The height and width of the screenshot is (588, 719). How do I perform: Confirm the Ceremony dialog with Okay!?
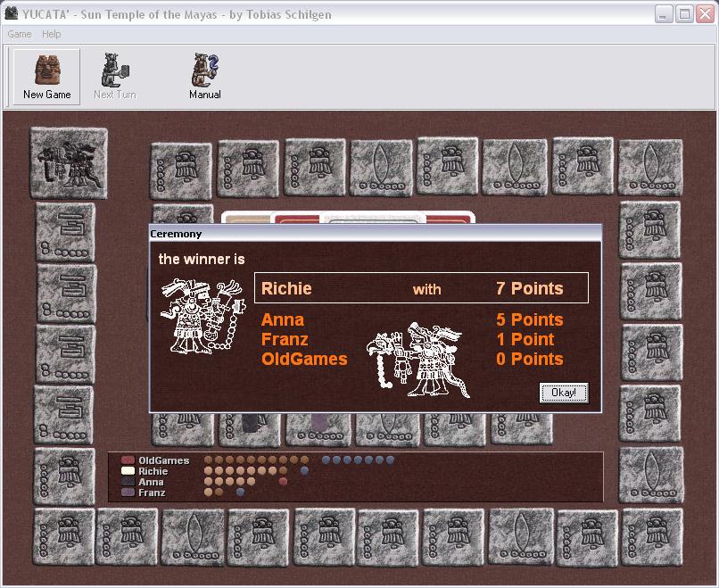[x=564, y=393]
